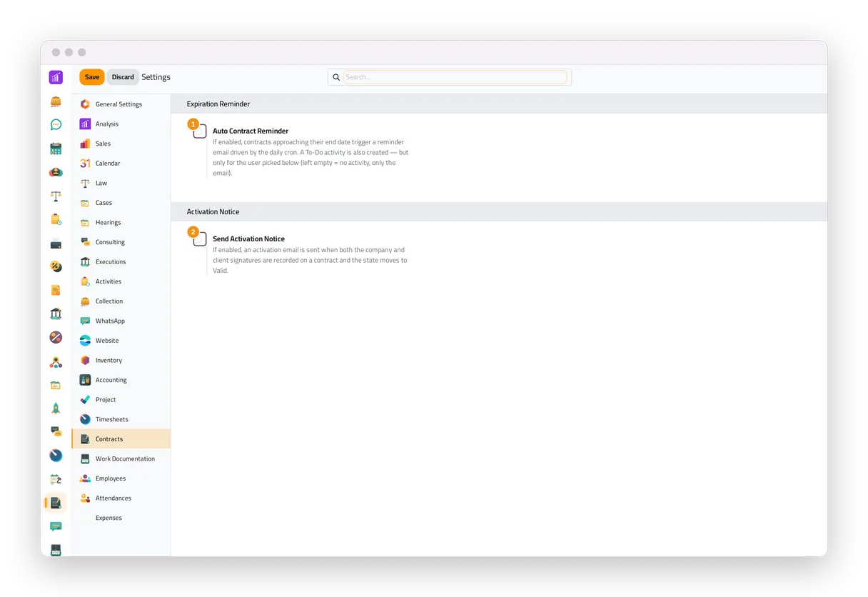The height and width of the screenshot is (597, 868).
Task: Click the Activation Notice section heading
Action: point(213,212)
